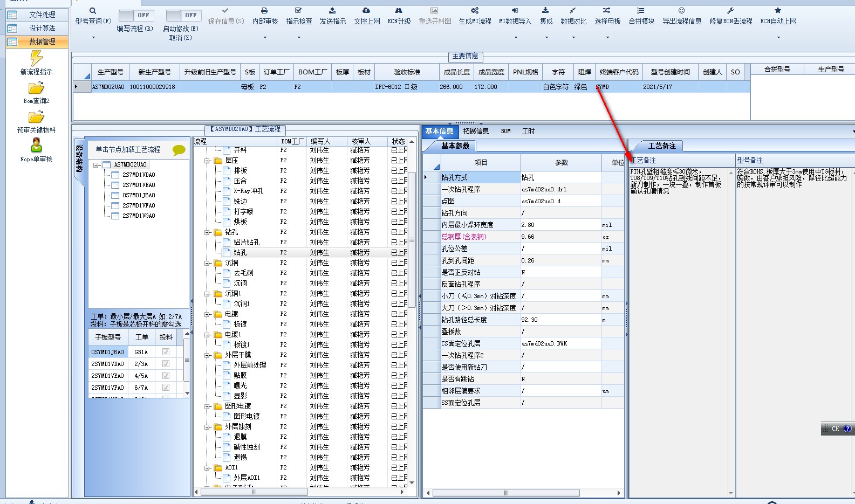Click 修复ECN丢流程 wrench icon
The width and height of the screenshot is (855, 504).
point(730,11)
